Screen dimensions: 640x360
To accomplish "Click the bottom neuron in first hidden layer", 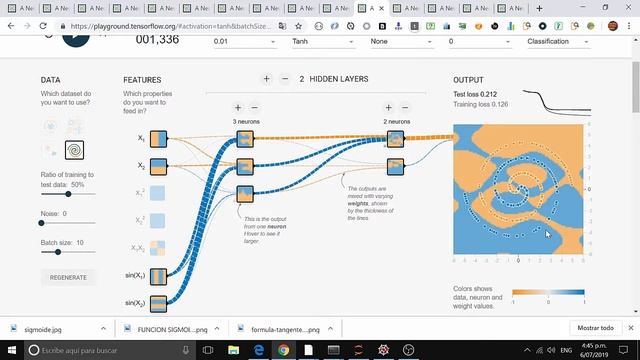I will 245,194.
